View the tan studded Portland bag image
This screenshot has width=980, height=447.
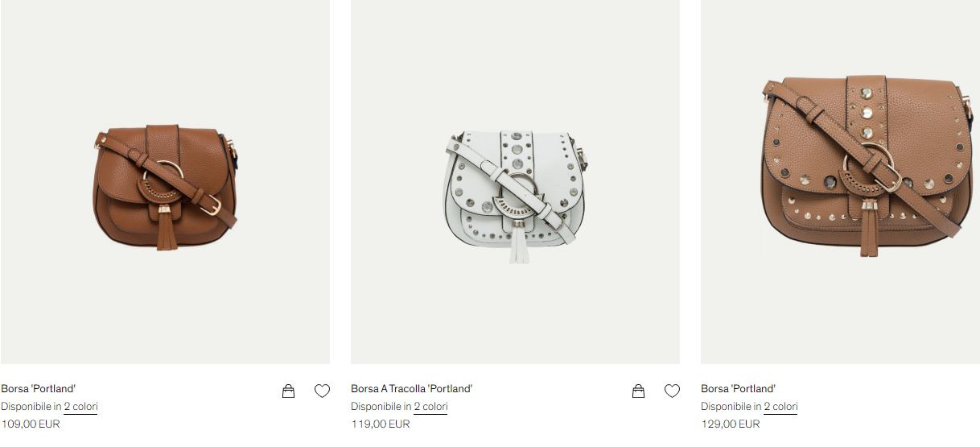coord(840,182)
